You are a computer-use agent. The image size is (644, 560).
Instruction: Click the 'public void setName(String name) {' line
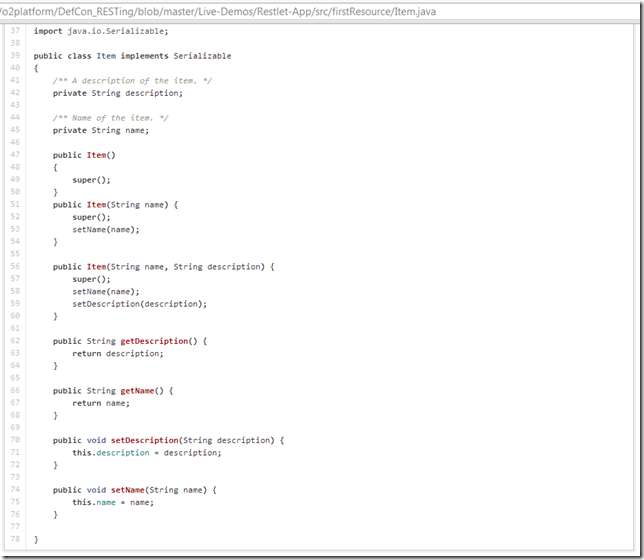pos(135,490)
